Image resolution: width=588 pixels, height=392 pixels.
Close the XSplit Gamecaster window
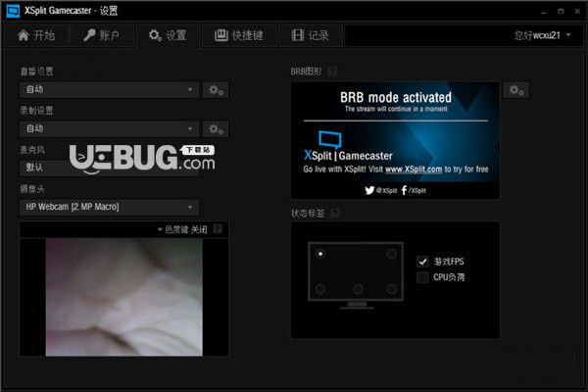tap(577, 12)
